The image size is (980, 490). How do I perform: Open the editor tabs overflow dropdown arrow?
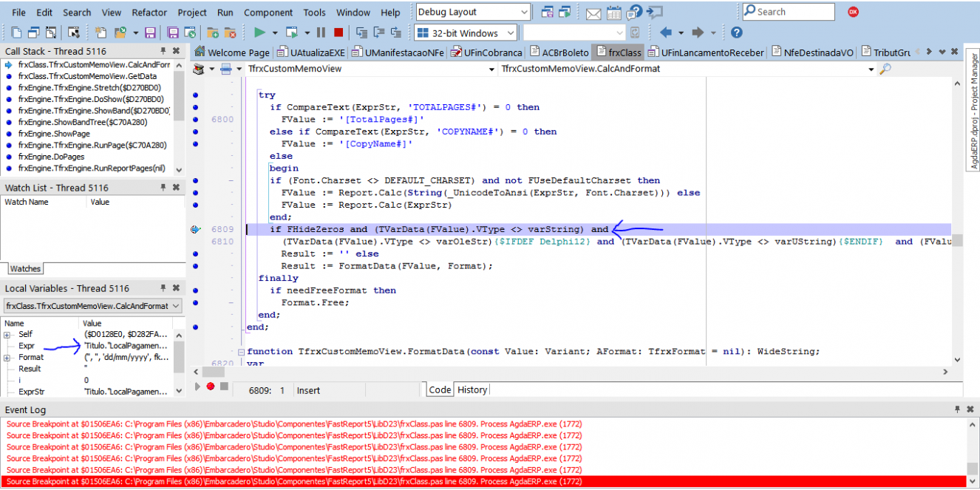(942, 52)
